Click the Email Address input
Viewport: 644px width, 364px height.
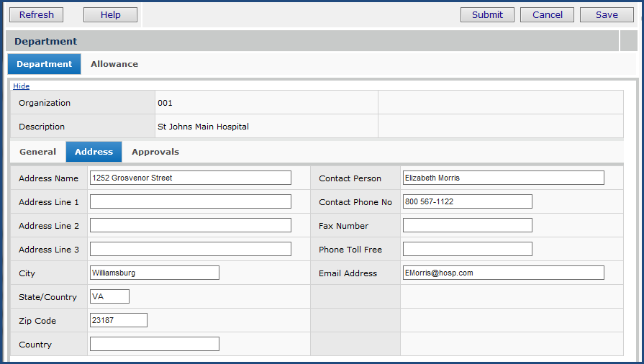504,273
